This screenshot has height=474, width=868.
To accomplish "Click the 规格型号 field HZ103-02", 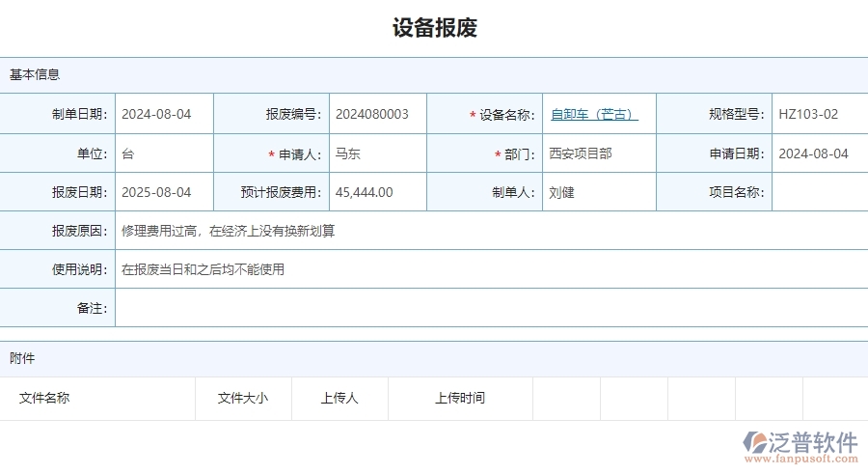I will 819,114.
